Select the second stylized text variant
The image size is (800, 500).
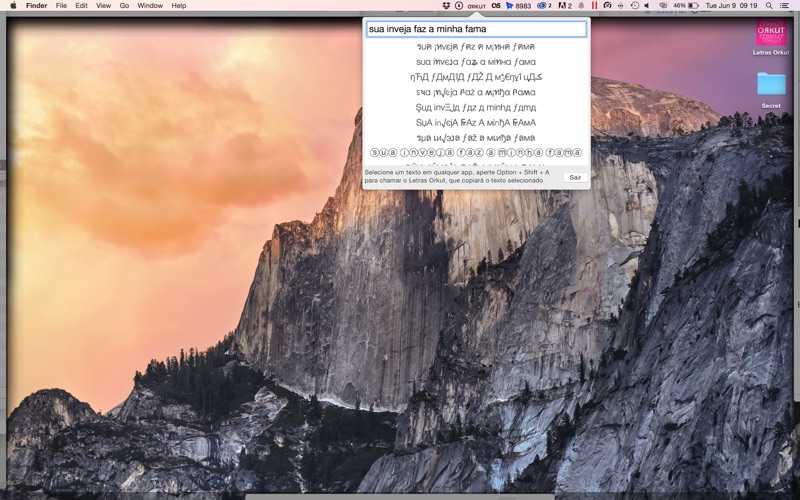point(476,62)
